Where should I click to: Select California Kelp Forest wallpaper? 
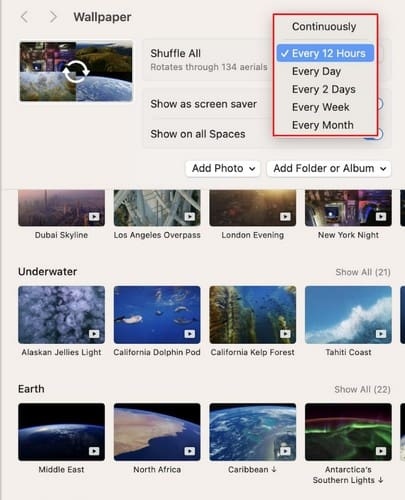(x=253, y=315)
